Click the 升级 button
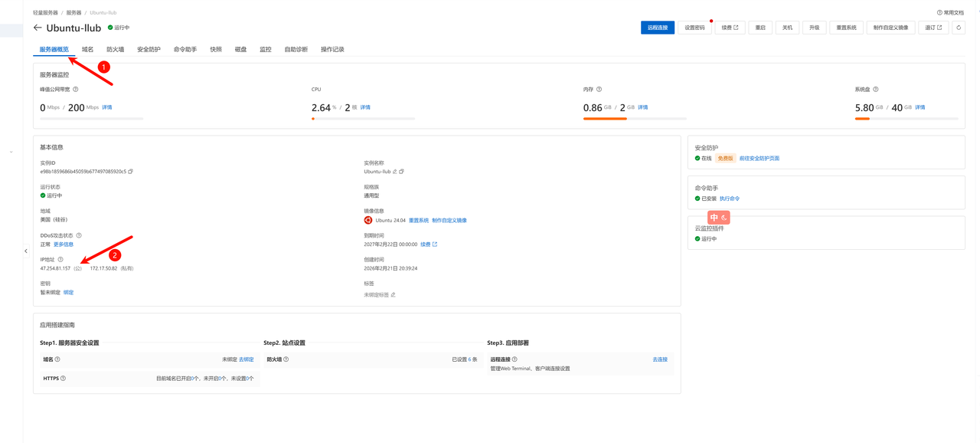980x443 pixels. [x=815, y=28]
